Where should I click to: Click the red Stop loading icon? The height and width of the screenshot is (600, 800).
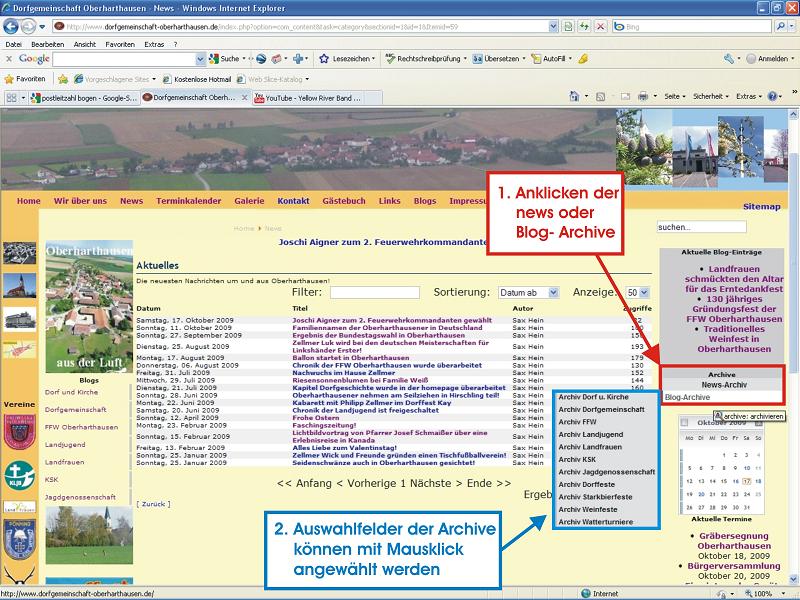point(601,27)
